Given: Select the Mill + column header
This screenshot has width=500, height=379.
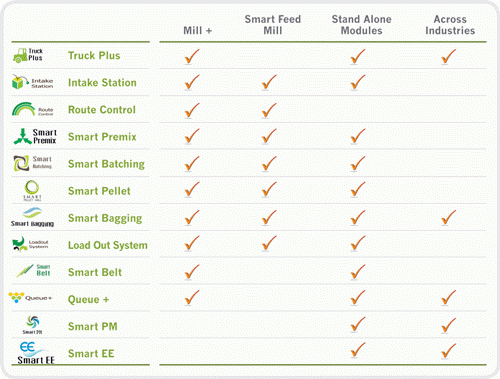Looking at the screenshot, I should [198, 31].
